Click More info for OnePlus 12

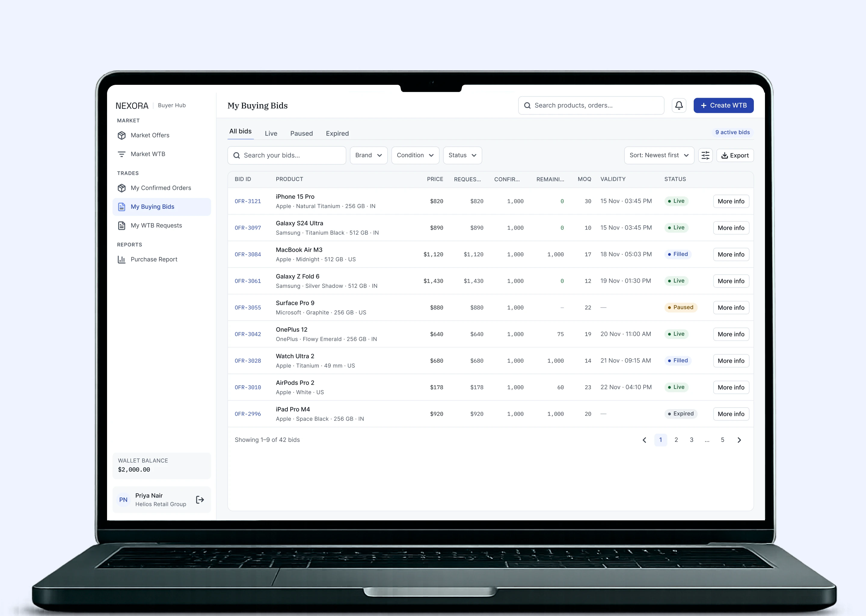(x=731, y=334)
